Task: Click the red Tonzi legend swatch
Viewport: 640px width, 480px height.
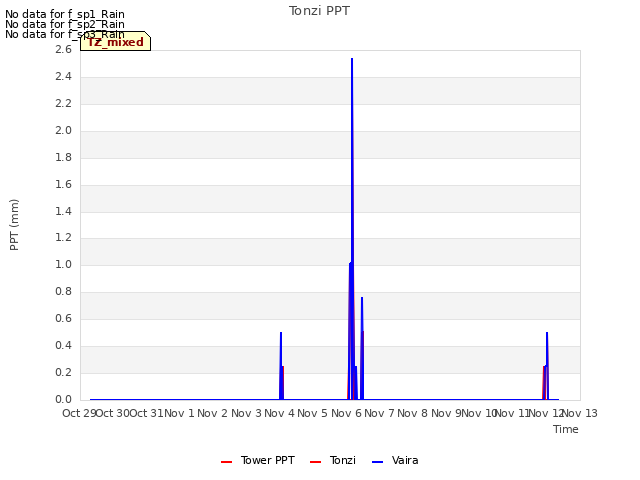Action: pyautogui.click(x=316, y=462)
